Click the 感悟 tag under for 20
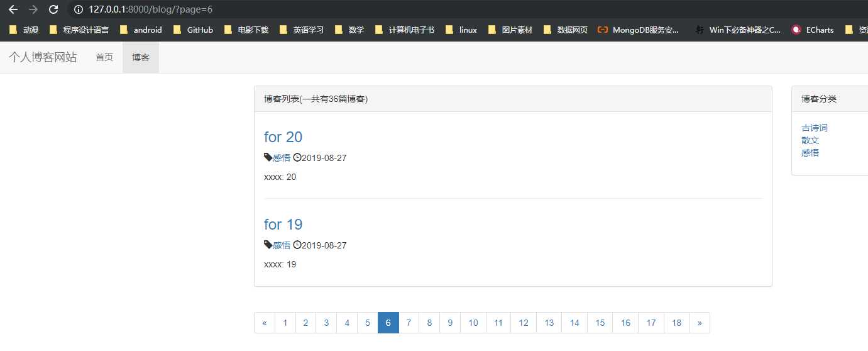The image size is (868, 351). click(x=282, y=158)
